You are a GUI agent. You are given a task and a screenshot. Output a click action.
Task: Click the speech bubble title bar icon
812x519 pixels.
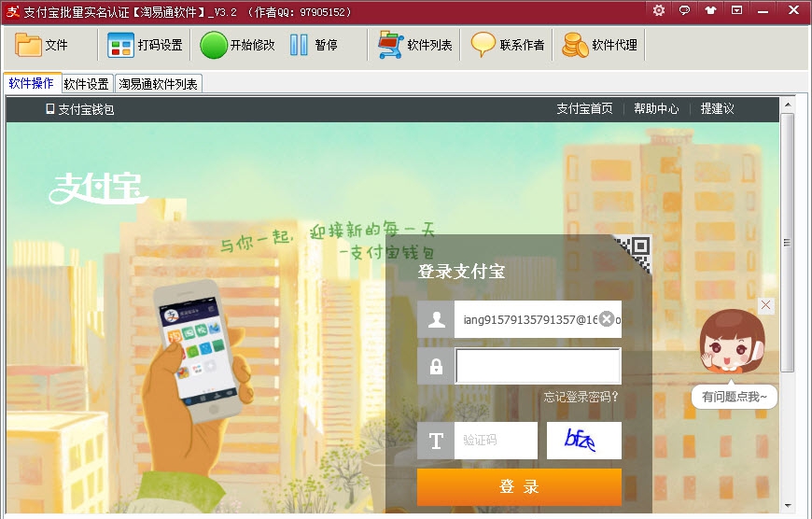point(685,10)
